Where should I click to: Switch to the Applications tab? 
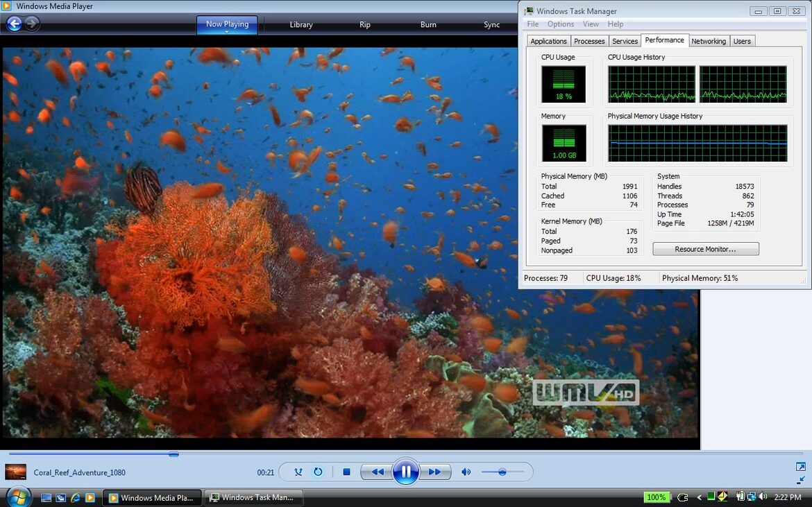(548, 42)
